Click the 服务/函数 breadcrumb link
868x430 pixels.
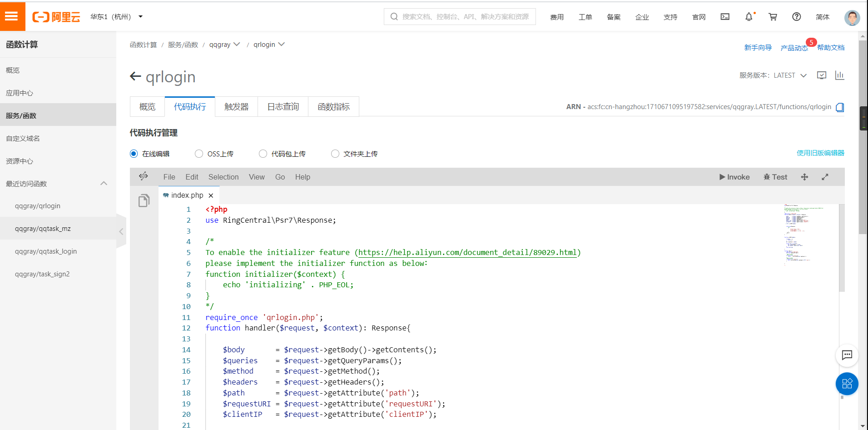183,45
